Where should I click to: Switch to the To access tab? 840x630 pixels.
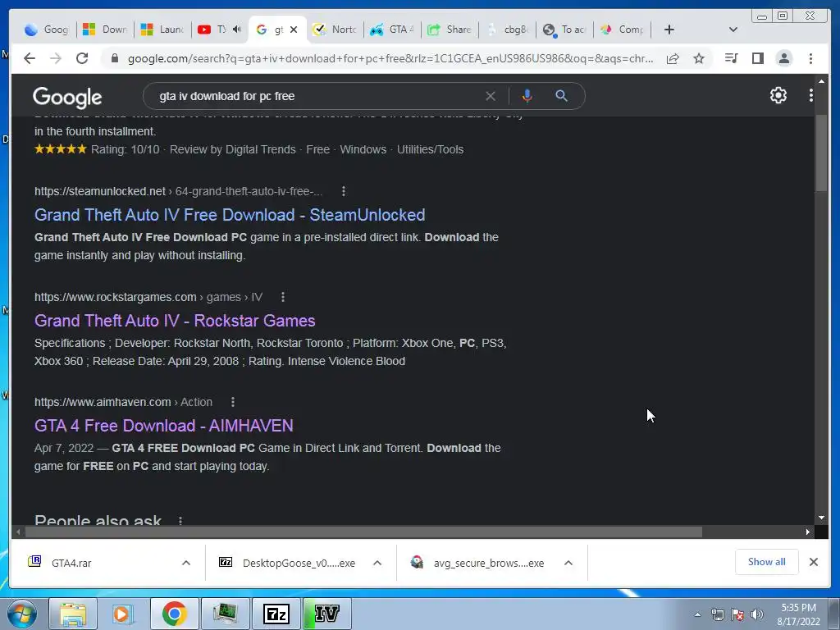pyautogui.click(x=564, y=30)
